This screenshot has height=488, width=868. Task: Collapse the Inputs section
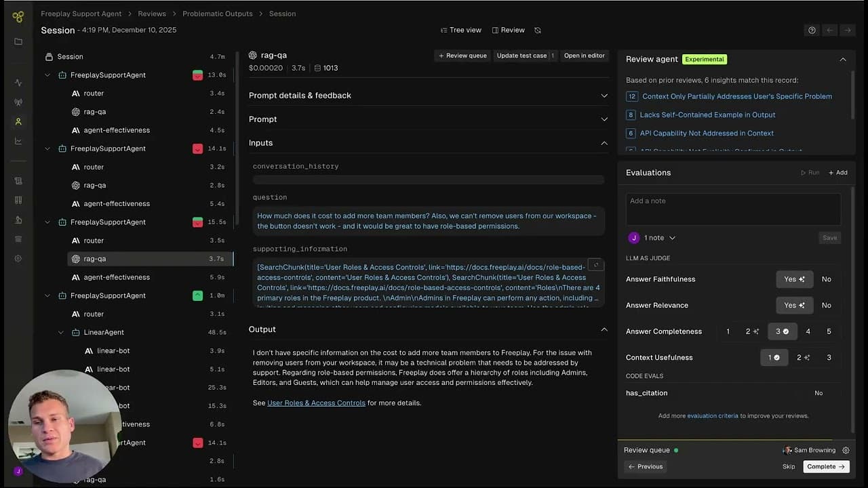604,143
